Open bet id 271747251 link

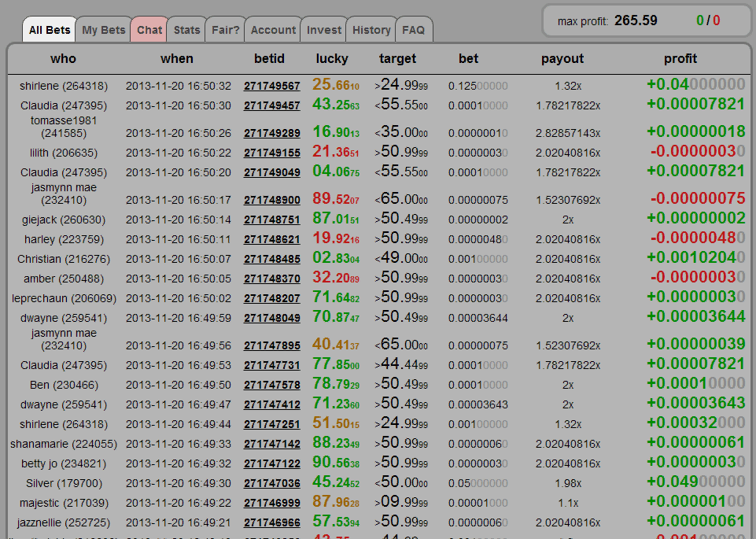(272, 424)
